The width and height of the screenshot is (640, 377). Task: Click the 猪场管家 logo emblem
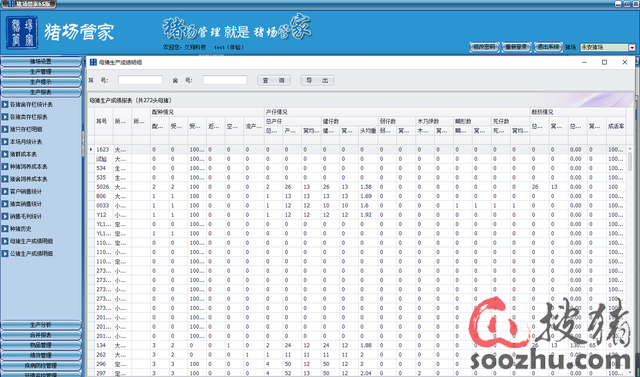(22, 33)
